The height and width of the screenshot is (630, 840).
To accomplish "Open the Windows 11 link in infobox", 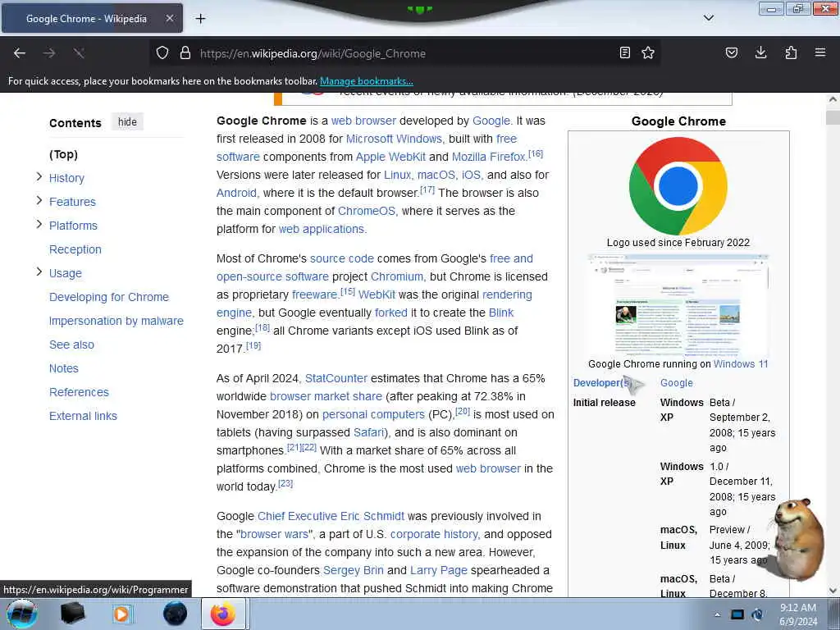I will 741,364.
